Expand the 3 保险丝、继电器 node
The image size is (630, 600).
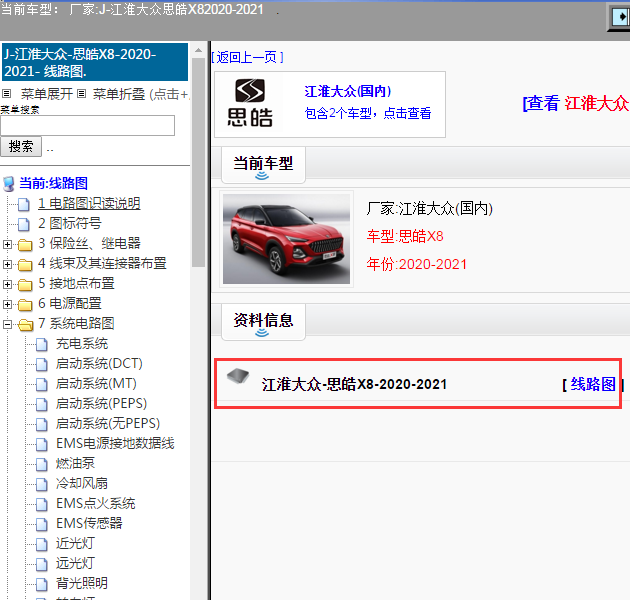(x=7, y=244)
